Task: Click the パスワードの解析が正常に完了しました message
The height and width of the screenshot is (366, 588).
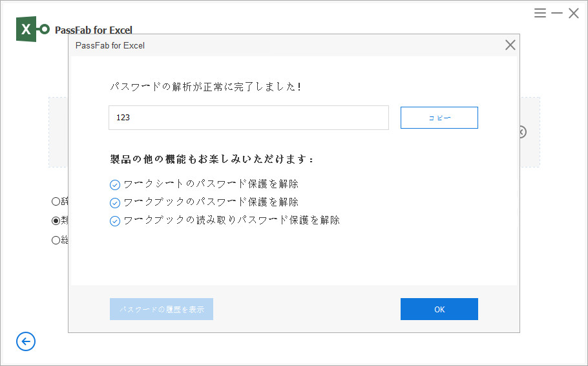Action: point(205,87)
